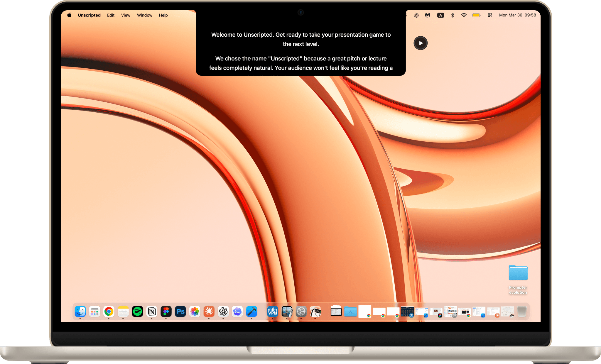Open Figma from the dock
The image size is (601, 364).
166,311
